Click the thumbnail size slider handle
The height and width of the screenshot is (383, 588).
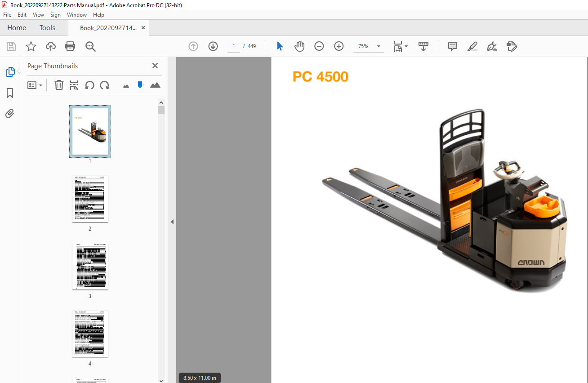140,85
